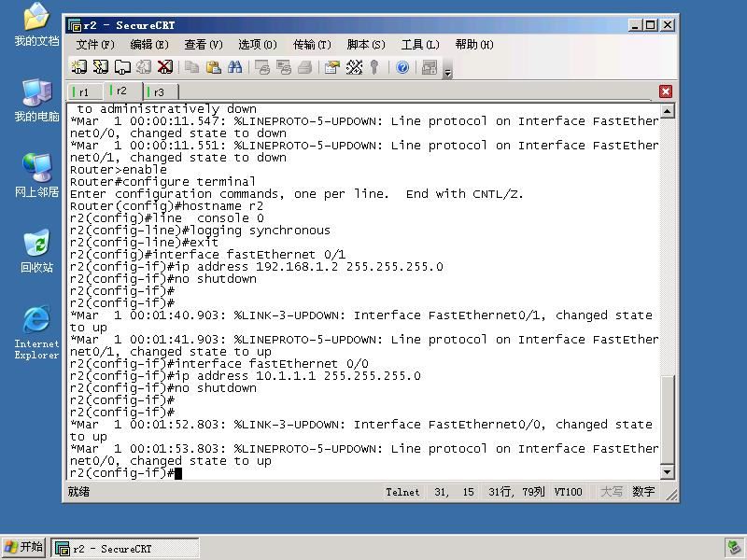This screenshot has width=747, height=560.
Task: Open the 选项(O) menu
Action: coord(258,45)
